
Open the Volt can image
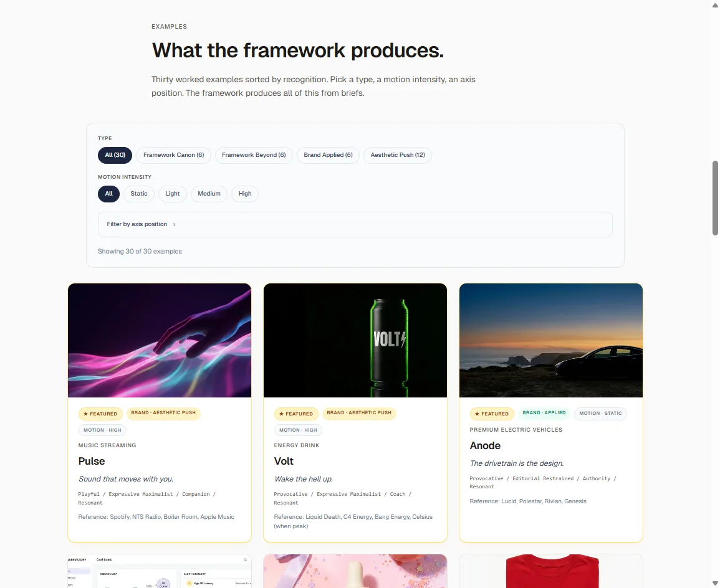coord(355,340)
